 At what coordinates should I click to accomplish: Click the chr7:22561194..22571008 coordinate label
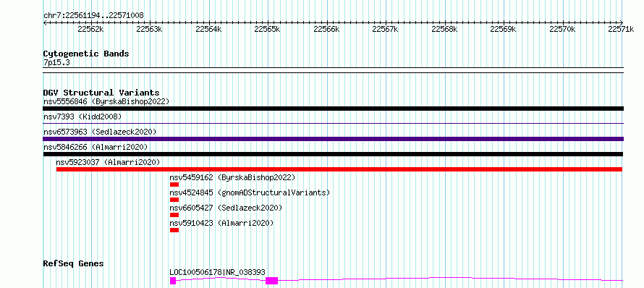point(93,16)
